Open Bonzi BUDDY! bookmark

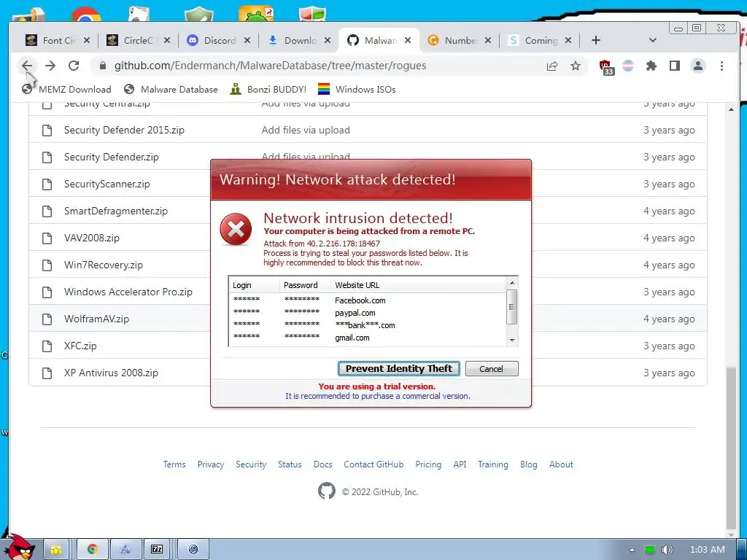pyautogui.click(x=268, y=90)
